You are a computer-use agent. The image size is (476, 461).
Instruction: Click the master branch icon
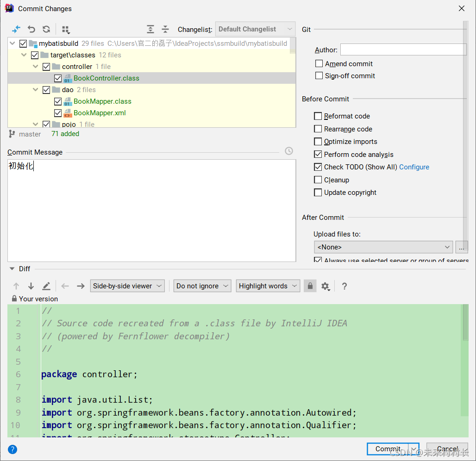[x=12, y=134]
